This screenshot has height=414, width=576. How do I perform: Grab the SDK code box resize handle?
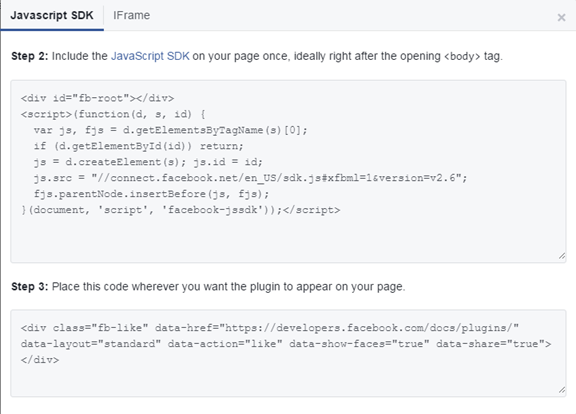562,256
